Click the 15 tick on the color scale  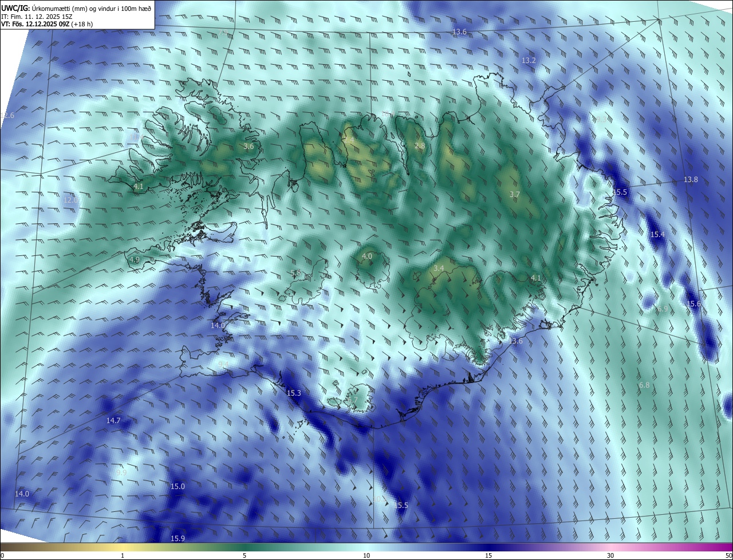pos(488,555)
